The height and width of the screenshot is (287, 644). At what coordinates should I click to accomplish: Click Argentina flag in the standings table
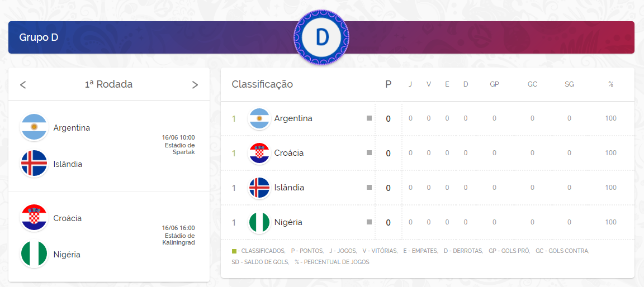[x=259, y=118]
